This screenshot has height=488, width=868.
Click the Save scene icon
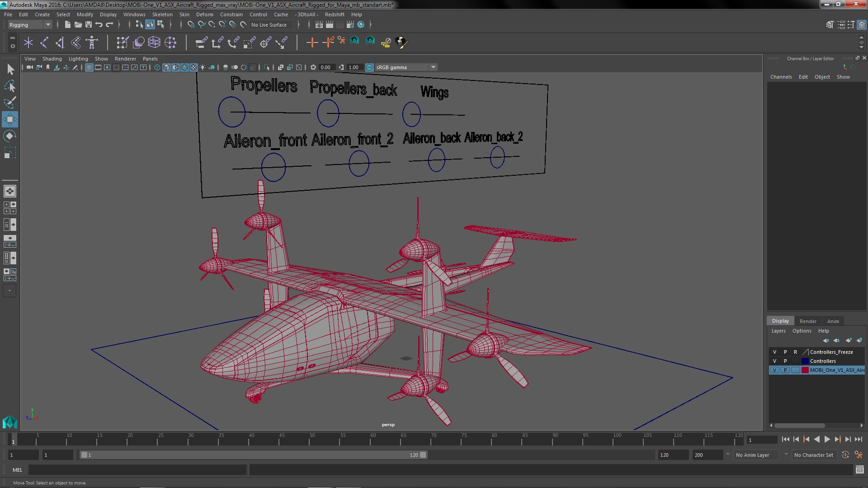[x=89, y=25]
